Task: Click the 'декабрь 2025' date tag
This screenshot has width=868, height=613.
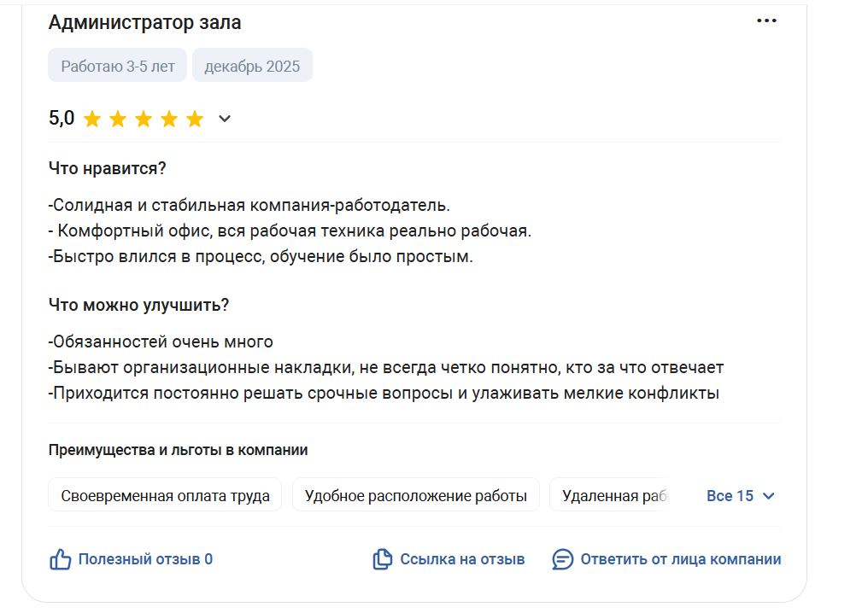Action: (x=252, y=66)
